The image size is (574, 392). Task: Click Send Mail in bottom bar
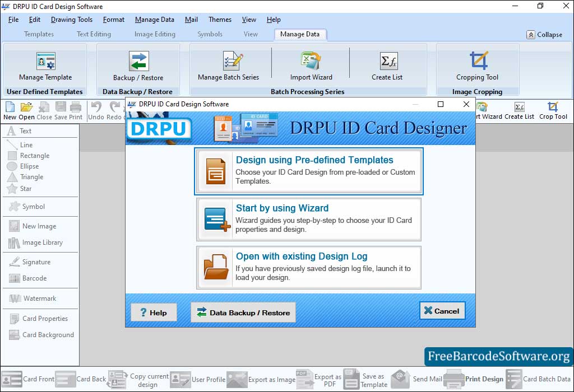(x=416, y=379)
